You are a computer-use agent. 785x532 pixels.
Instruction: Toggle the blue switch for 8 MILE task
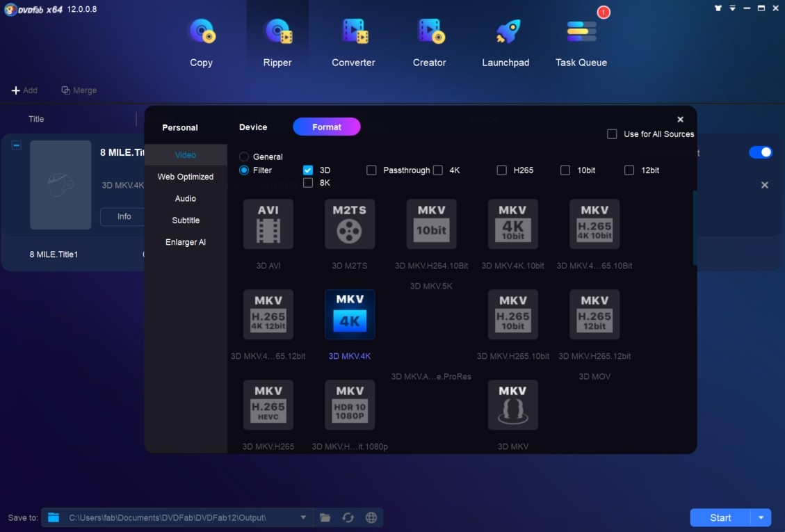(x=761, y=152)
